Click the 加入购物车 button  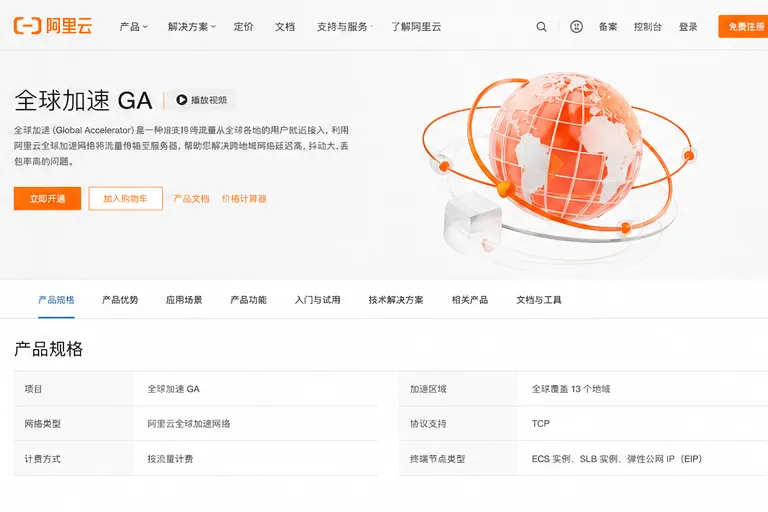[125, 198]
